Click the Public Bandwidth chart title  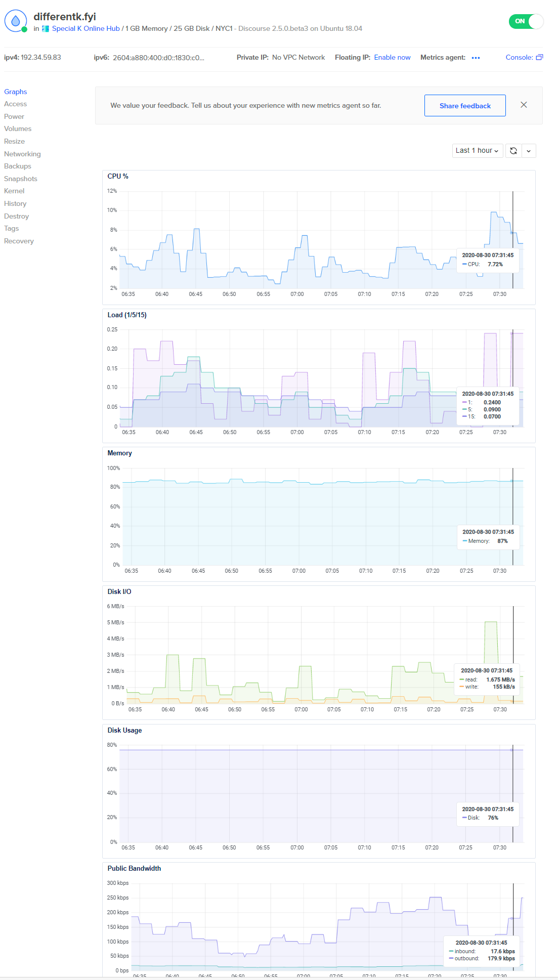coord(134,869)
